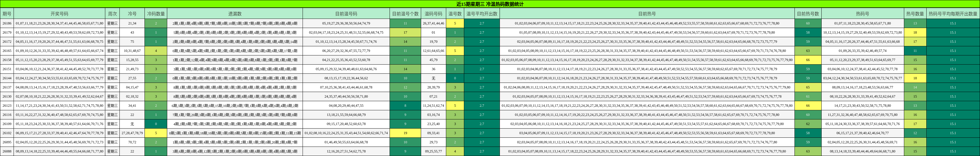Select cold number cell '10,31,48,67'

tap(132, 51)
